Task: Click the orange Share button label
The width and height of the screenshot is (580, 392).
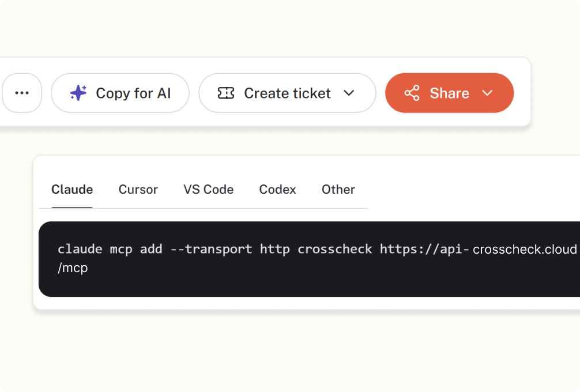Action: click(x=449, y=93)
